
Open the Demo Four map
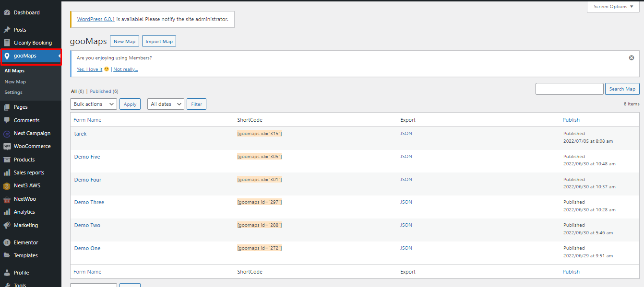88,180
